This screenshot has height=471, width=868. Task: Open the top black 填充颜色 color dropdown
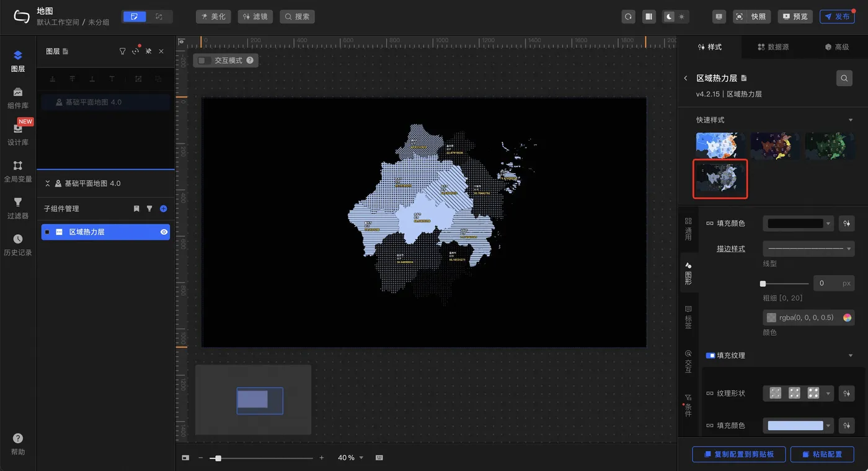coord(799,223)
